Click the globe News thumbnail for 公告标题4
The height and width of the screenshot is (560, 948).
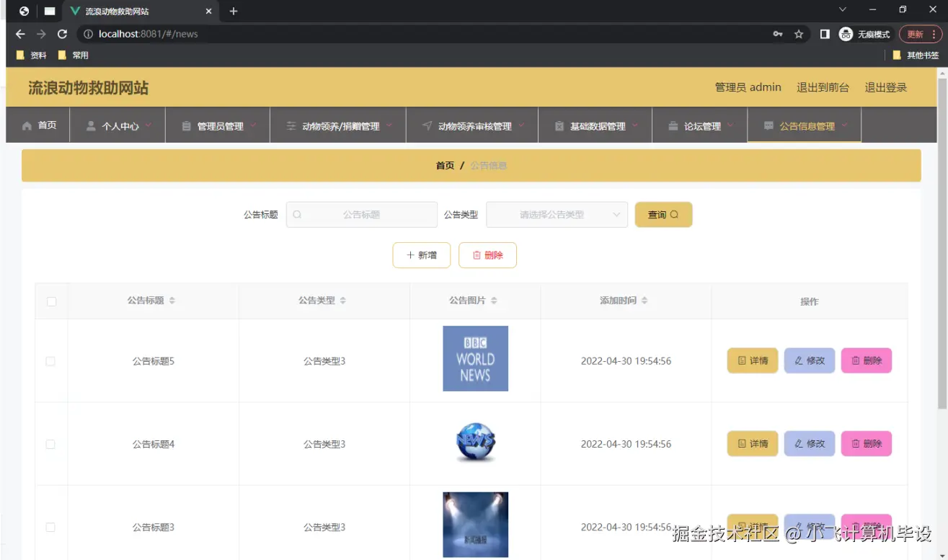pos(476,442)
